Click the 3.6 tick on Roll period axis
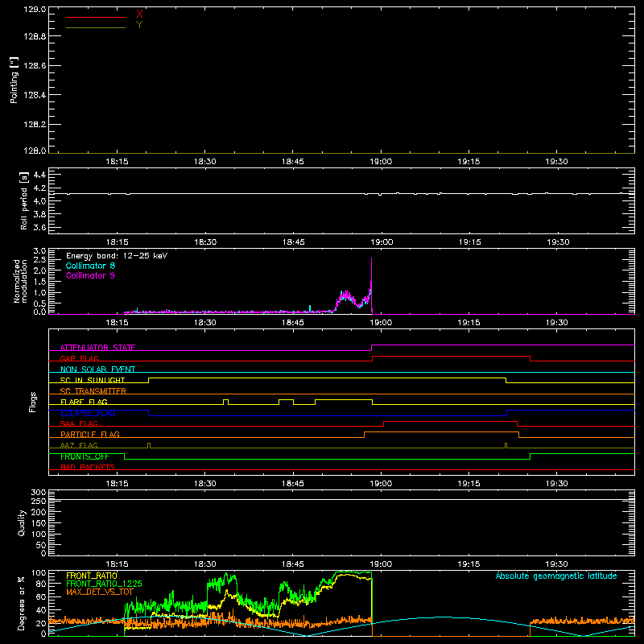The image size is (644, 644). point(39,227)
